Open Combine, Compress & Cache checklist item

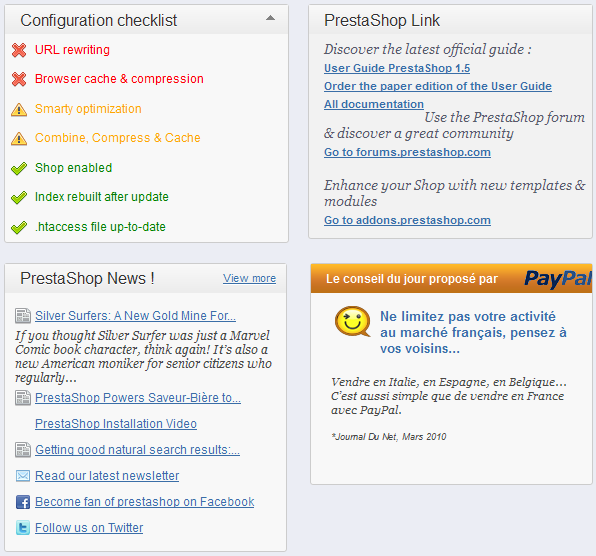click(117, 138)
